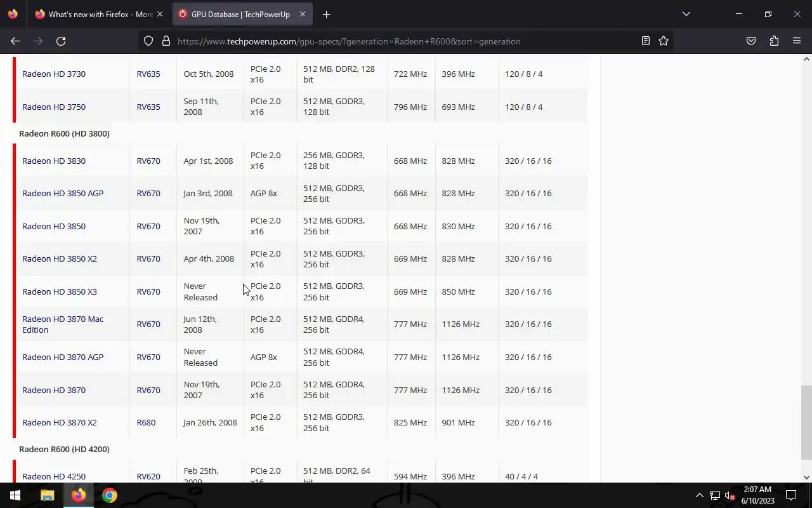Click the 722 MHz GPU clock value
This screenshot has width=812, height=508.
[x=410, y=74]
